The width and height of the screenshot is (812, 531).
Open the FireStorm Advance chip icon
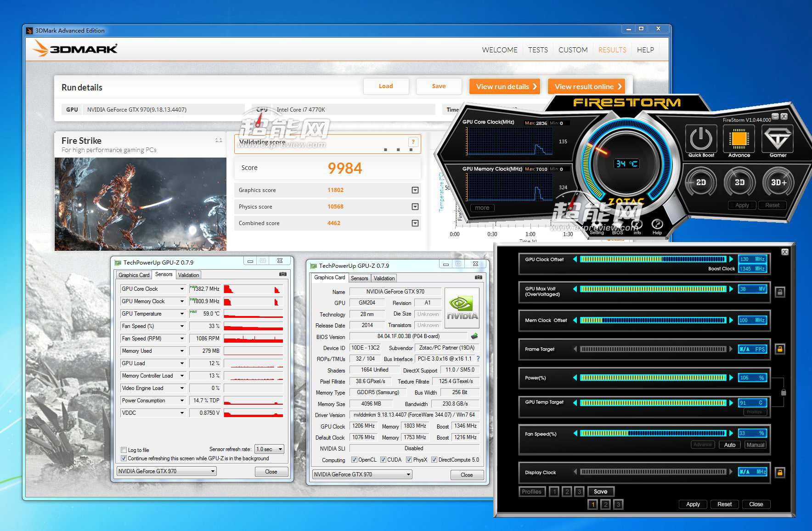(x=739, y=139)
